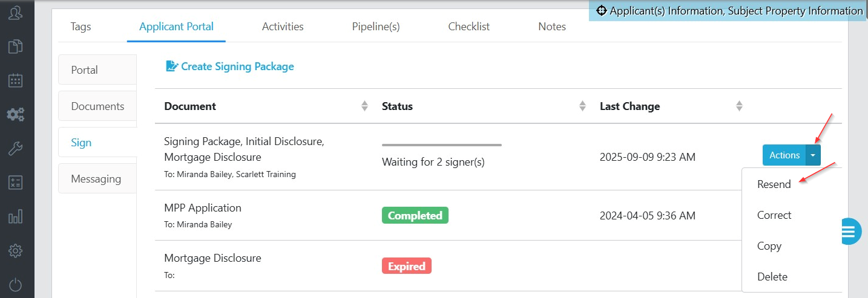868x298 pixels.
Task: Choose Delete in the Actions menu
Action: [x=772, y=277]
